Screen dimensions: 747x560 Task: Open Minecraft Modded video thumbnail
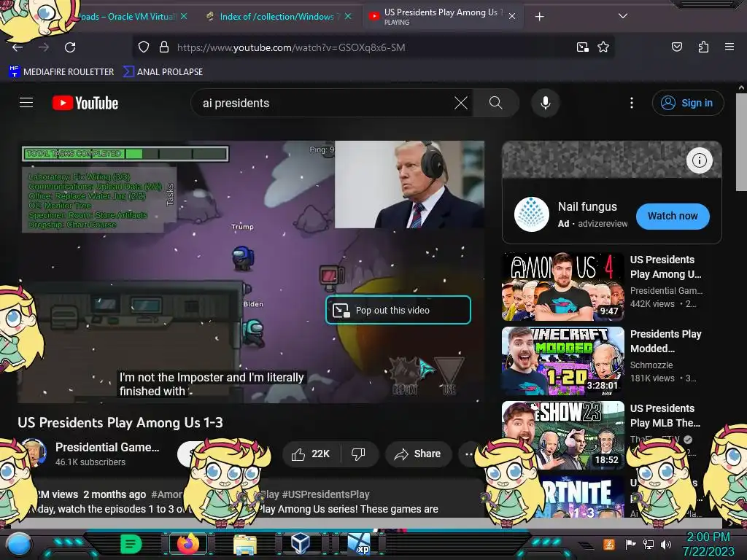coord(562,361)
